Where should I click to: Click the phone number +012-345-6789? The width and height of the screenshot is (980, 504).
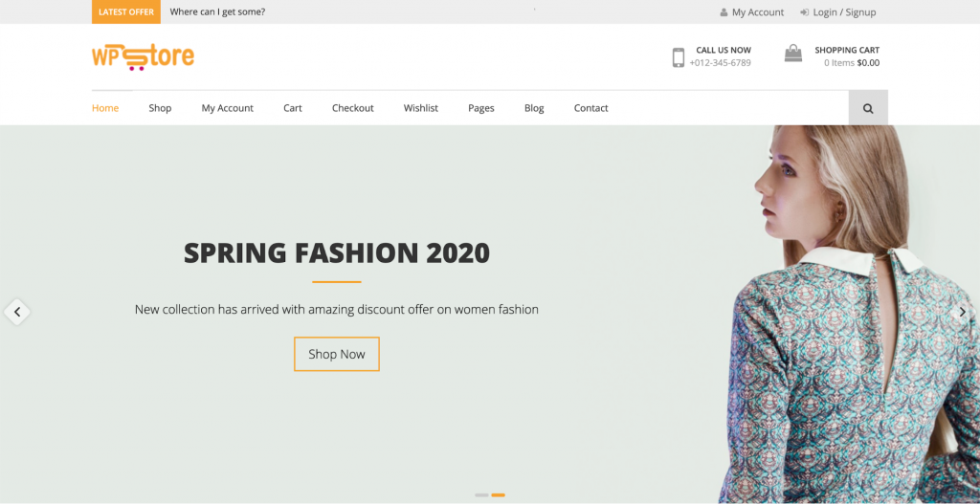coord(720,62)
